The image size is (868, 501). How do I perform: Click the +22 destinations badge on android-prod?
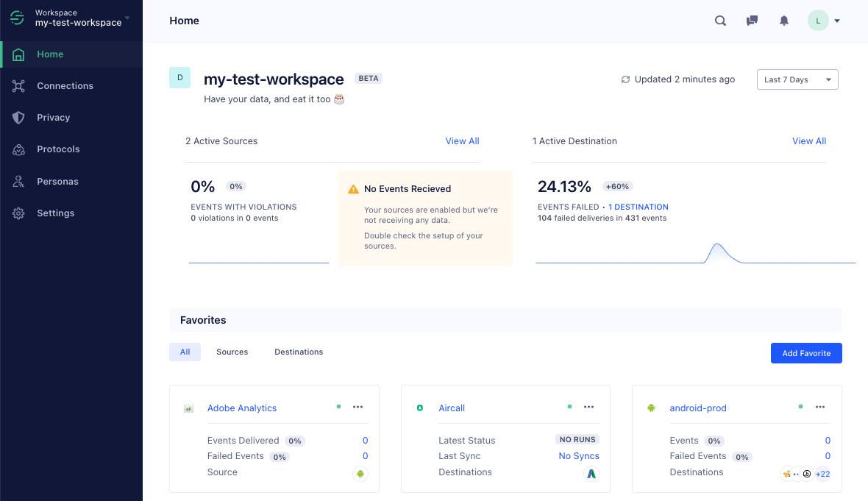tap(822, 474)
